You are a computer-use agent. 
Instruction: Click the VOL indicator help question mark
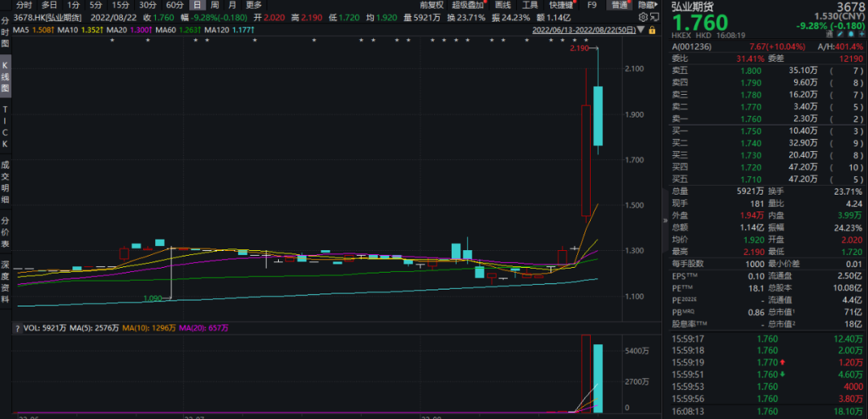click(x=17, y=328)
